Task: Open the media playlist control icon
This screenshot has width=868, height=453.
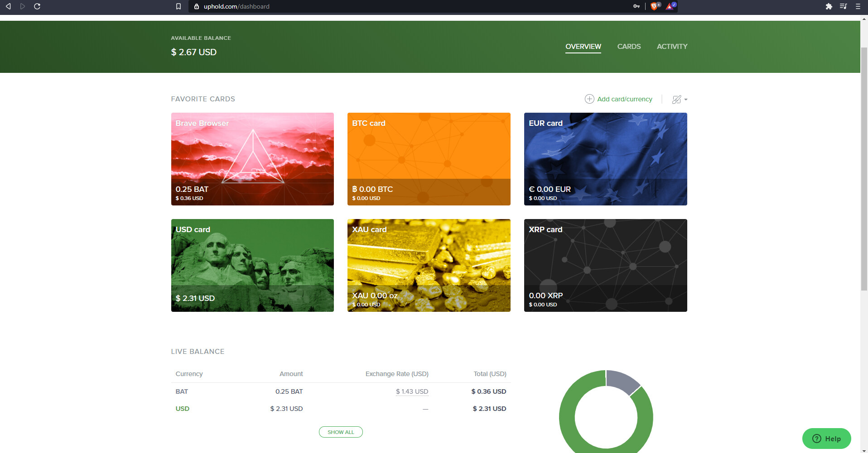Action: pos(843,6)
